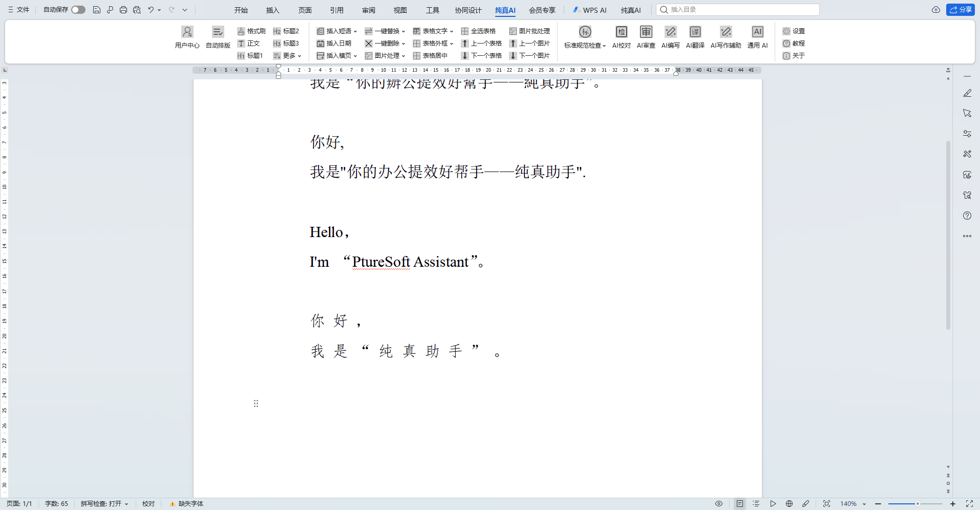Switch to the 视图 tab

[x=400, y=10]
